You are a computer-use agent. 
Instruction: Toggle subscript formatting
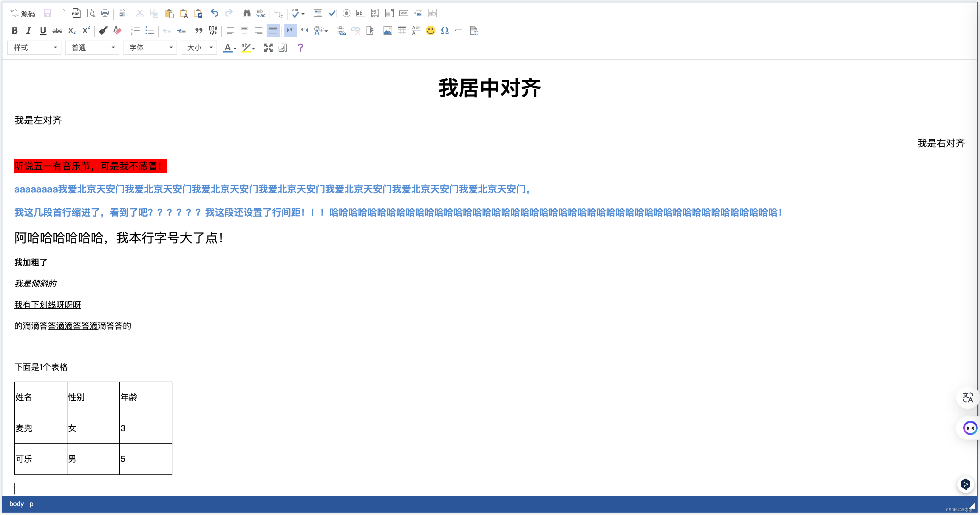(x=72, y=30)
